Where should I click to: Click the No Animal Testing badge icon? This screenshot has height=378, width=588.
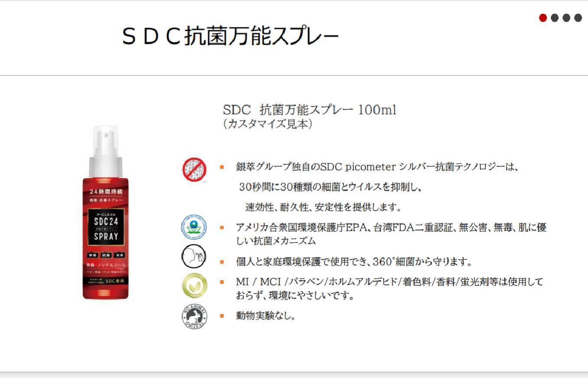coord(194,316)
